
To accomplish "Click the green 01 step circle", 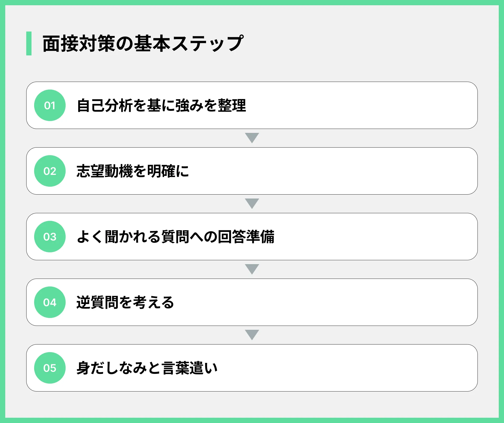I will (x=50, y=105).
